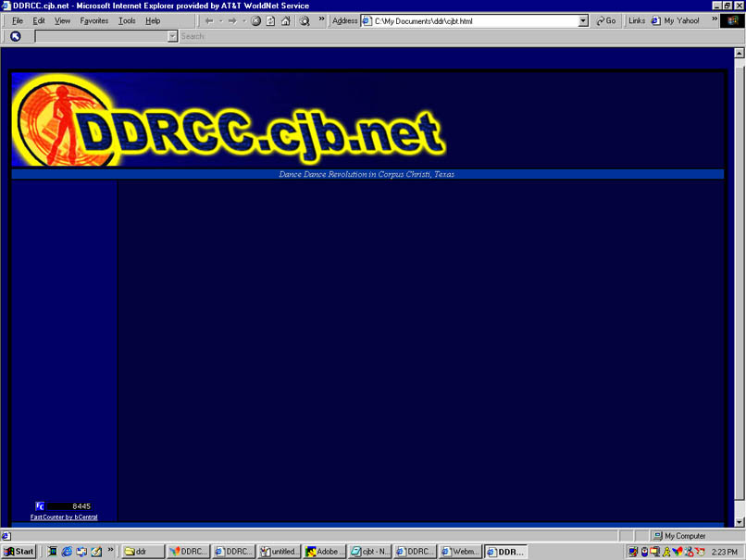Go forward using the Forward arrow
The image size is (746, 560).
[232, 21]
